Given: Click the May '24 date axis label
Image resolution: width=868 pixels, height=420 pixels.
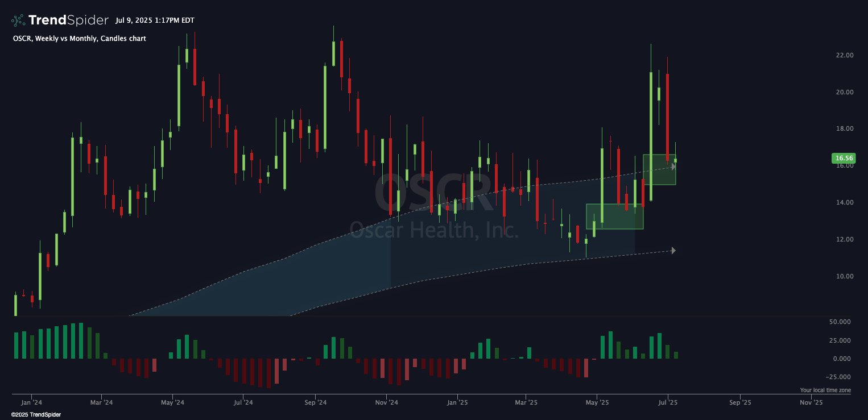Looking at the screenshot, I should [172, 402].
